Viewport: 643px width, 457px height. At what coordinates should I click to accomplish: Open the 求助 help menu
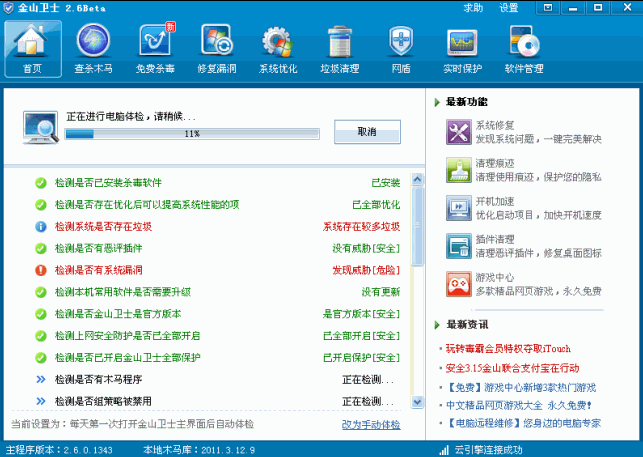(473, 8)
